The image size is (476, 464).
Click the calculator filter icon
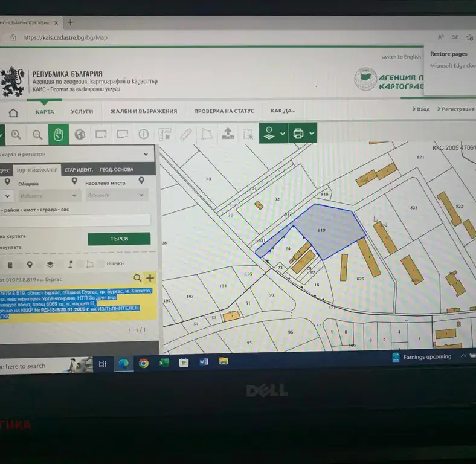pyautogui.click(x=10, y=265)
